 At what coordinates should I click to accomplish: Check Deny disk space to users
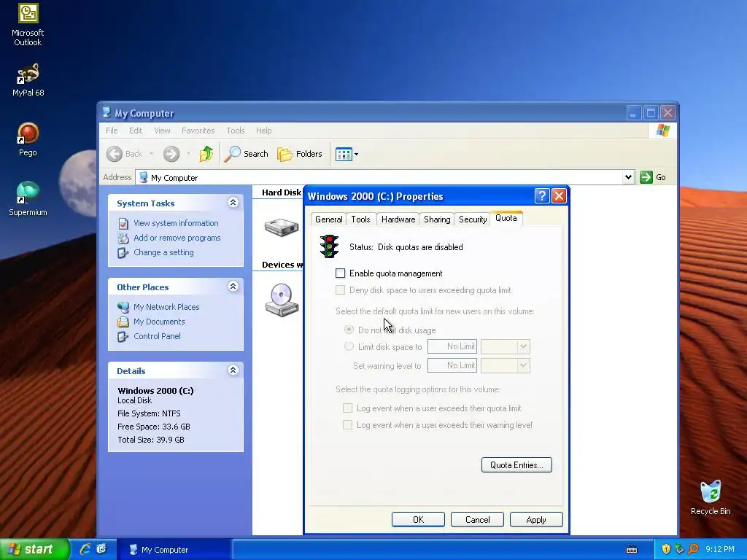[x=340, y=290]
